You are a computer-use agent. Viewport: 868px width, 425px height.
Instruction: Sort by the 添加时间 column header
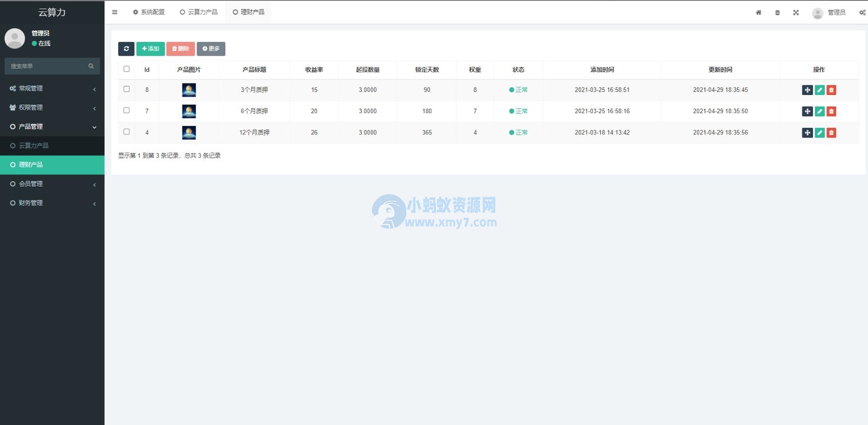pyautogui.click(x=602, y=70)
